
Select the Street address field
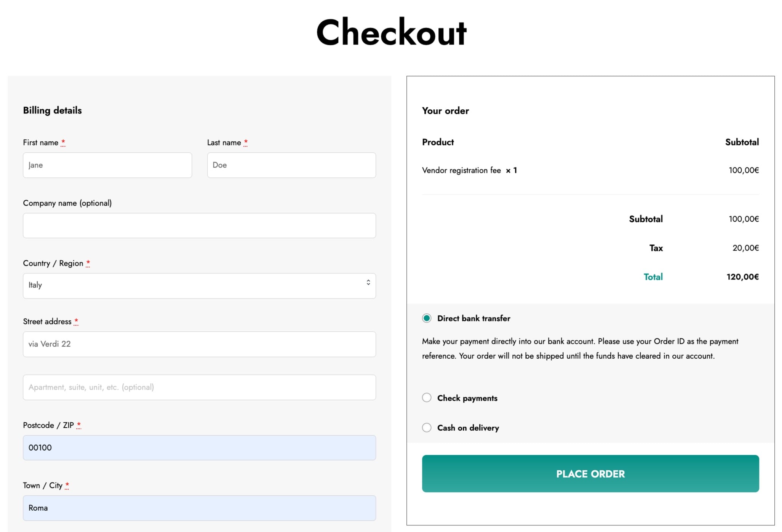click(x=199, y=344)
